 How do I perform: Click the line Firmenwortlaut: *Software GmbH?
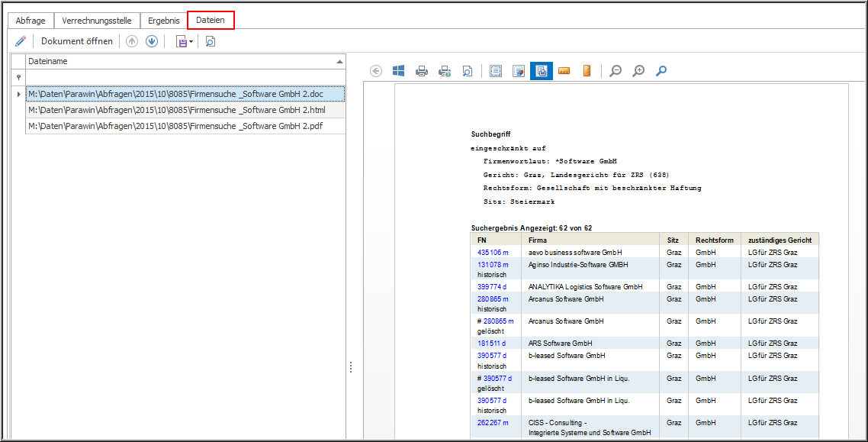[x=550, y=162]
